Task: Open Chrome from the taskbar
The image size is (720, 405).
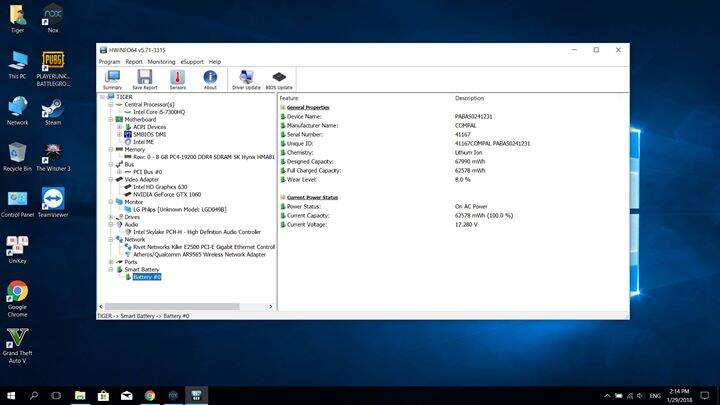Action: pos(150,395)
